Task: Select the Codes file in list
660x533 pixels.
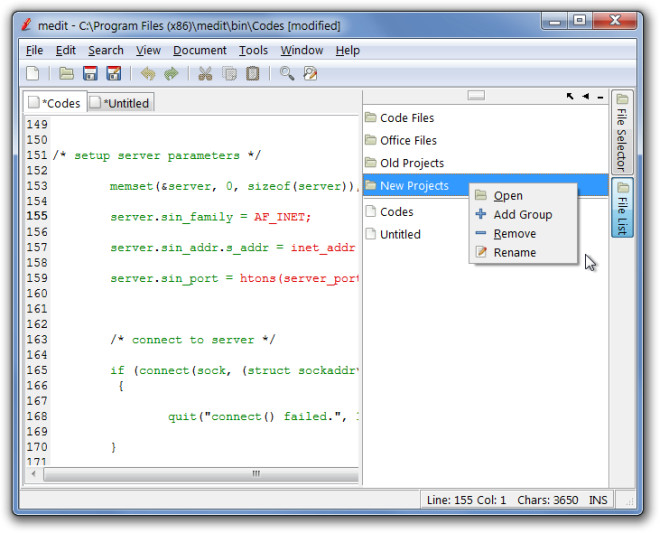Action: [485, 212]
